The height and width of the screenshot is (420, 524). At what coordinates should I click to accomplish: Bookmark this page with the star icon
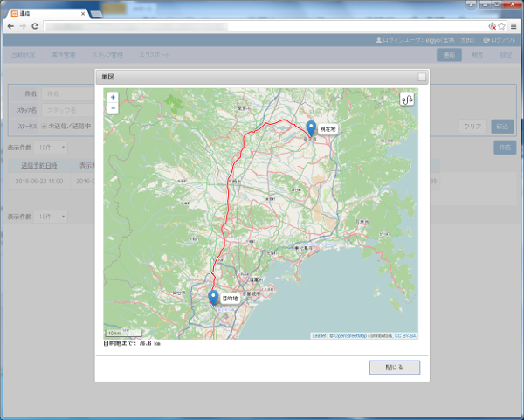(502, 26)
